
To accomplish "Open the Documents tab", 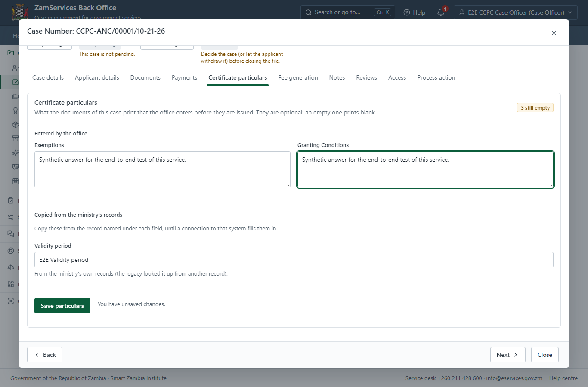I will 145,78.
